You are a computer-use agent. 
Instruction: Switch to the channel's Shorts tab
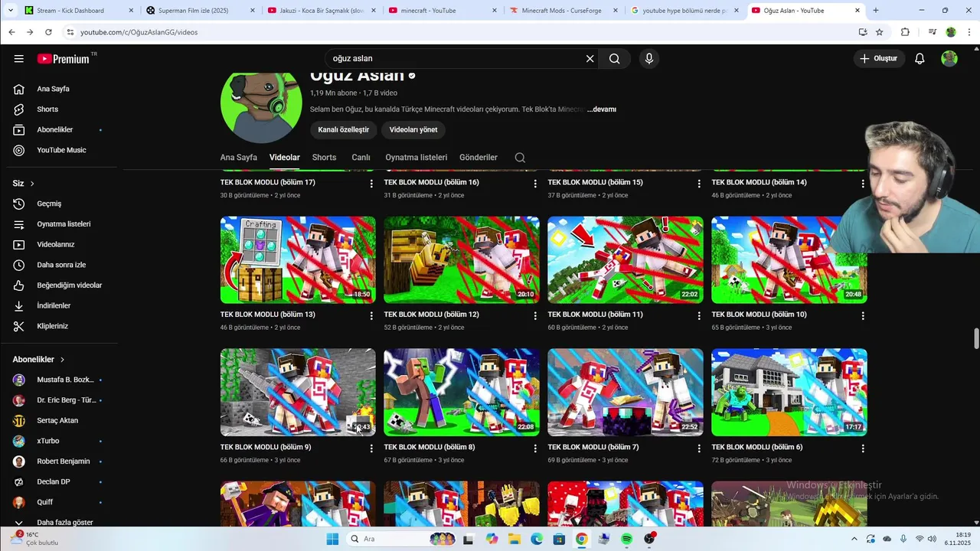click(x=324, y=158)
